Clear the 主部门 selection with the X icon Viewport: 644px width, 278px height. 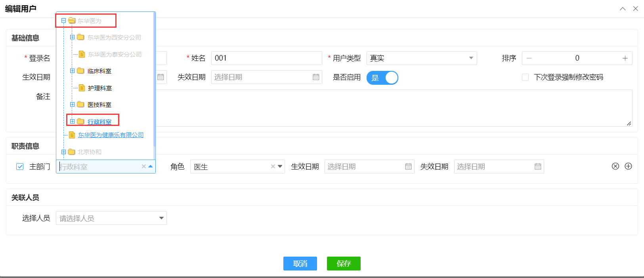pos(144,167)
